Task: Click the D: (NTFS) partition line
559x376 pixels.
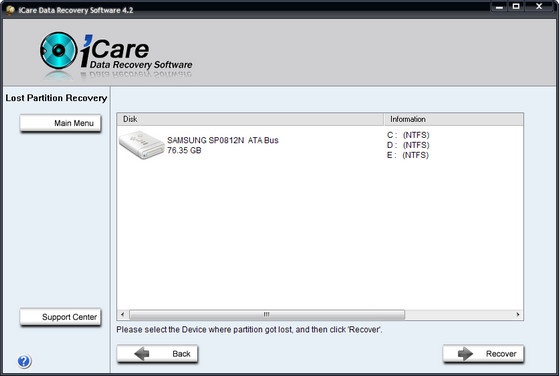Action: 408,145
